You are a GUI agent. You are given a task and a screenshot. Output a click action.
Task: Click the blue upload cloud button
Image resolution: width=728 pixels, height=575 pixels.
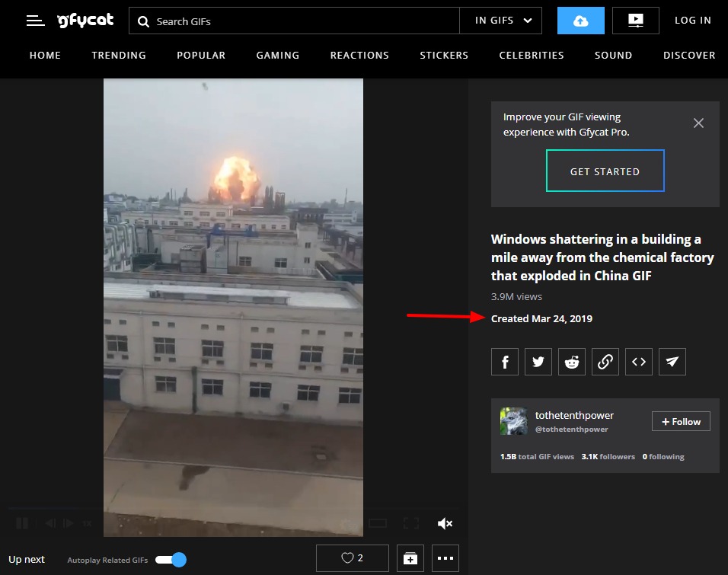click(581, 21)
